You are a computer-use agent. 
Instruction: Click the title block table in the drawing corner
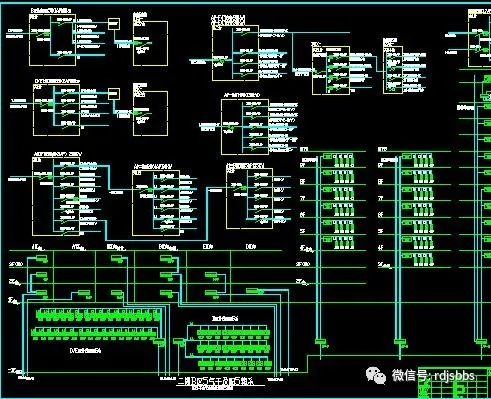pos(454,383)
